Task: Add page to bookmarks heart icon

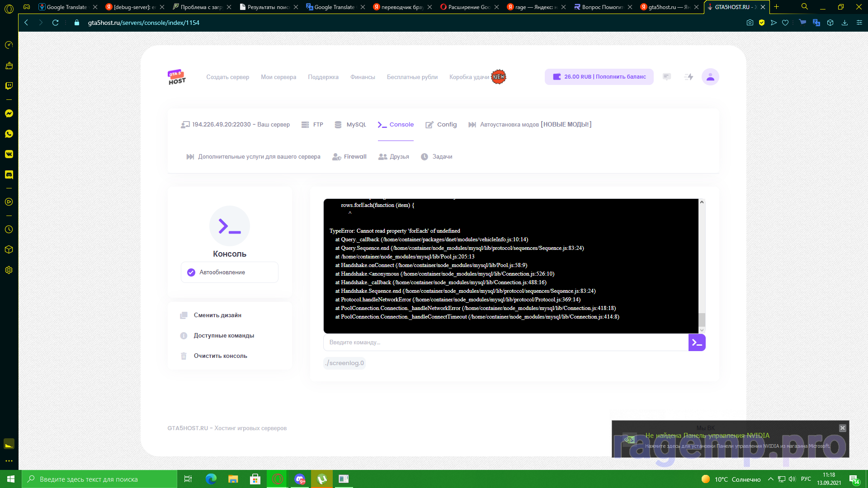Action: [x=785, y=23]
